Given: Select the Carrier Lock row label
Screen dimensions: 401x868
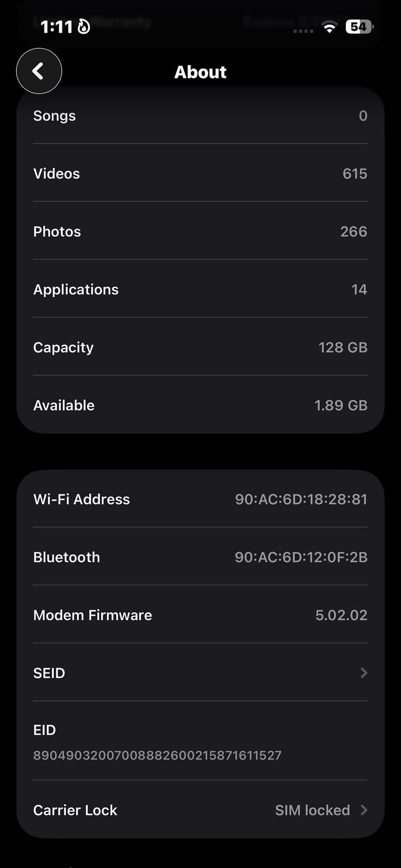Looking at the screenshot, I should pos(75,810).
